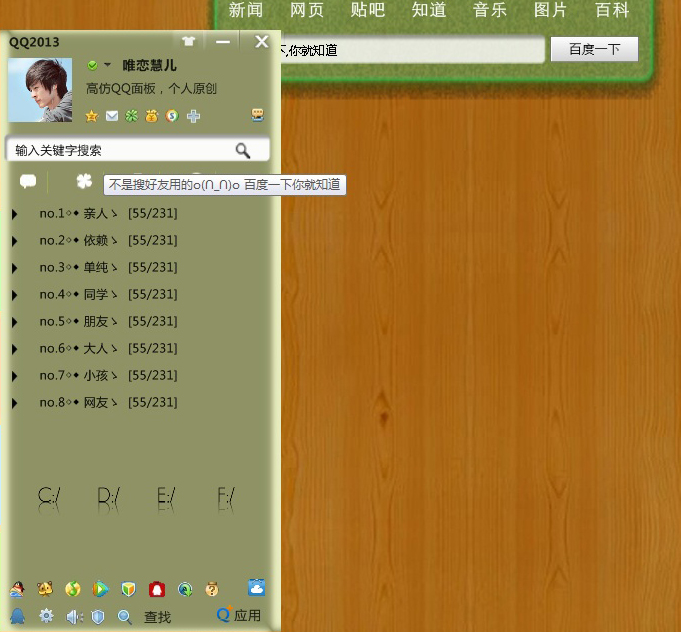Click the magnifier in QQ search box
The height and width of the screenshot is (632, 681).
click(243, 151)
